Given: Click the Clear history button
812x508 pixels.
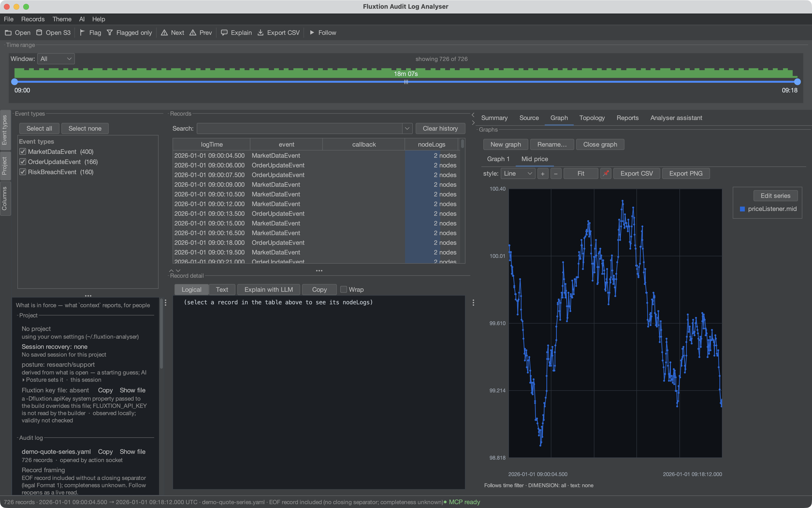Looking at the screenshot, I should point(440,128).
